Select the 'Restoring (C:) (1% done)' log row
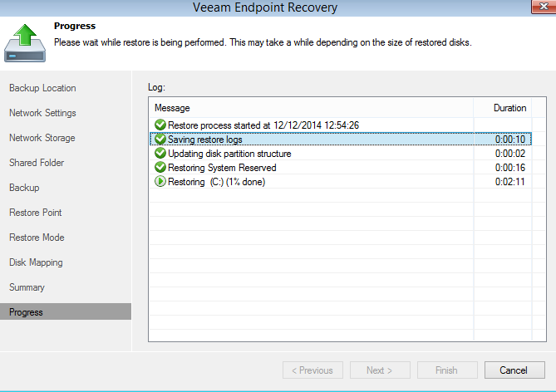556x392 pixels. (x=341, y=182)
